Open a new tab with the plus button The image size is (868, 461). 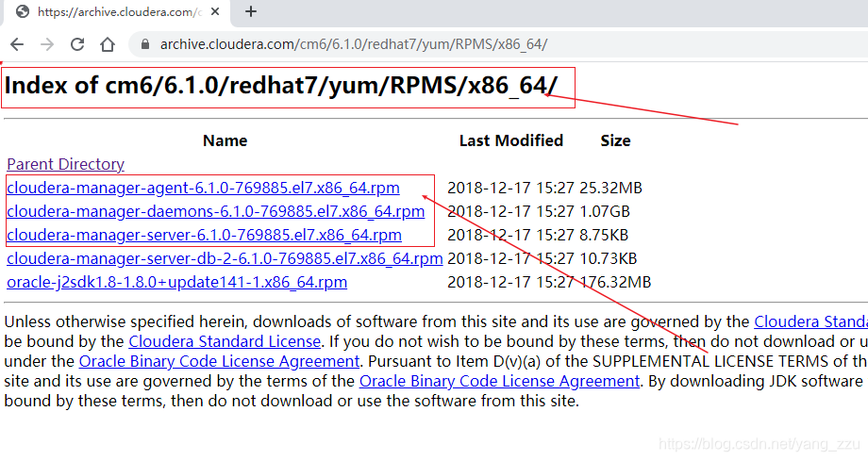(x=251, y=11)
